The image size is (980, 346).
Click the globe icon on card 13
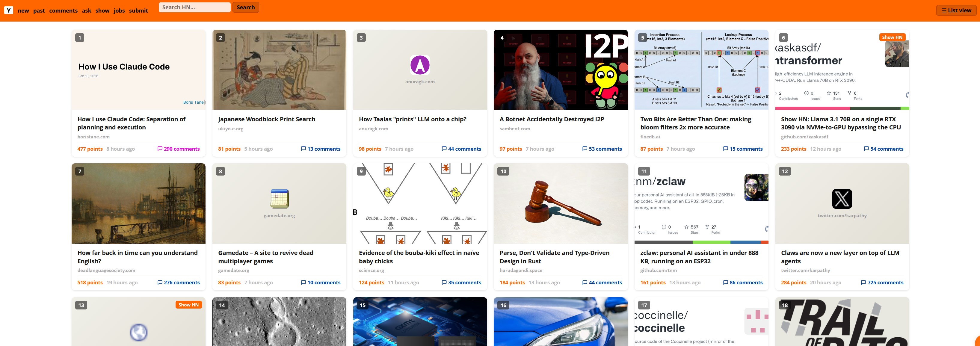(138, 332)
